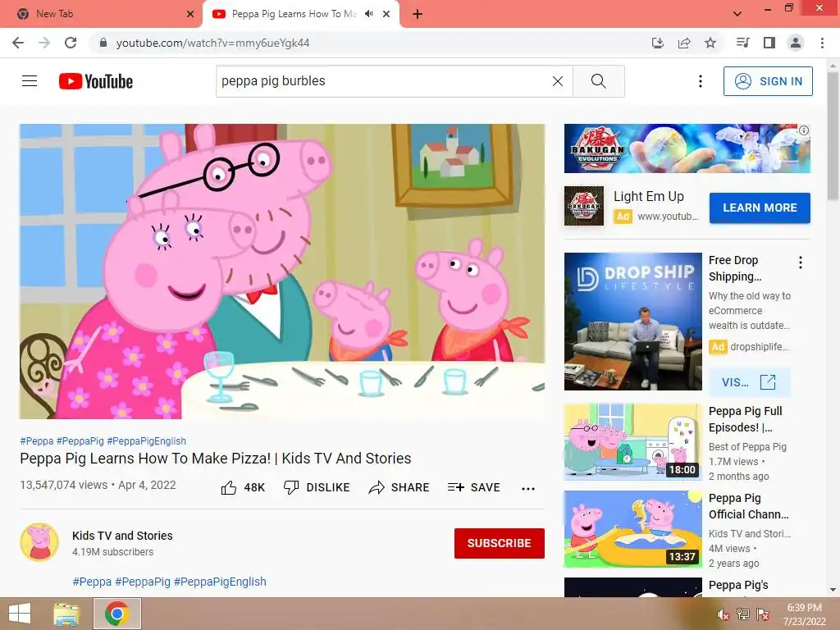Open the media control icon in Chrome toolbar
Viewport: 840px width, 630px height.
tap(743, 43)
